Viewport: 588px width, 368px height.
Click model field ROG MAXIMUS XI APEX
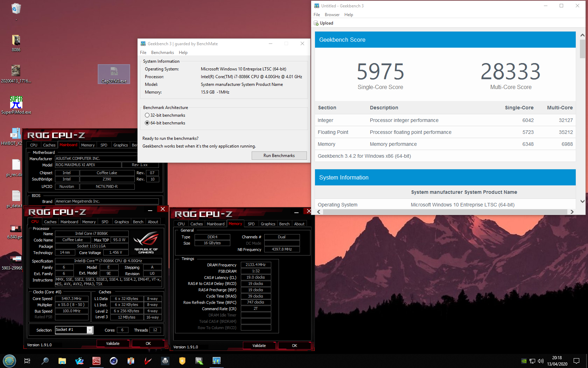pyautogui.click(x=88, y=165)
